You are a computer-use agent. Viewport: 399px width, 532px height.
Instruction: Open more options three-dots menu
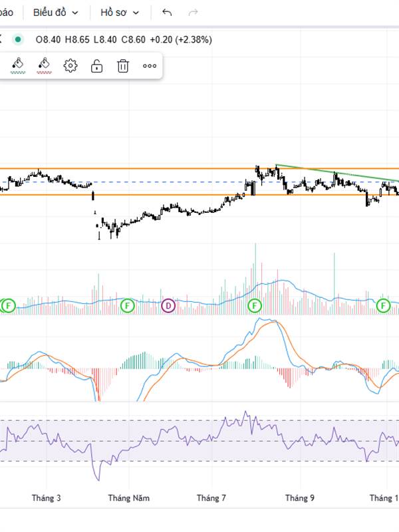pyautogui.click(x=150, y=66)
